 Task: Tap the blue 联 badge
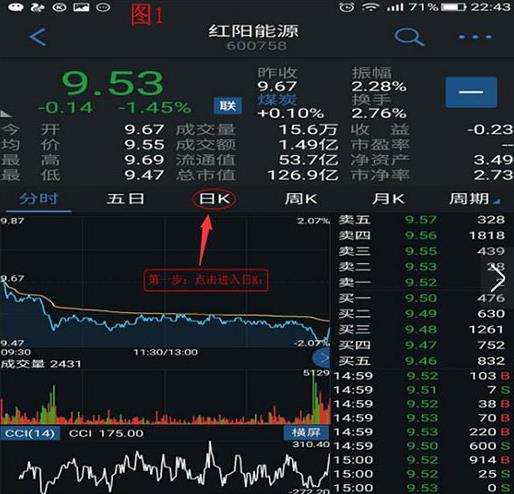tap(228, 106)
